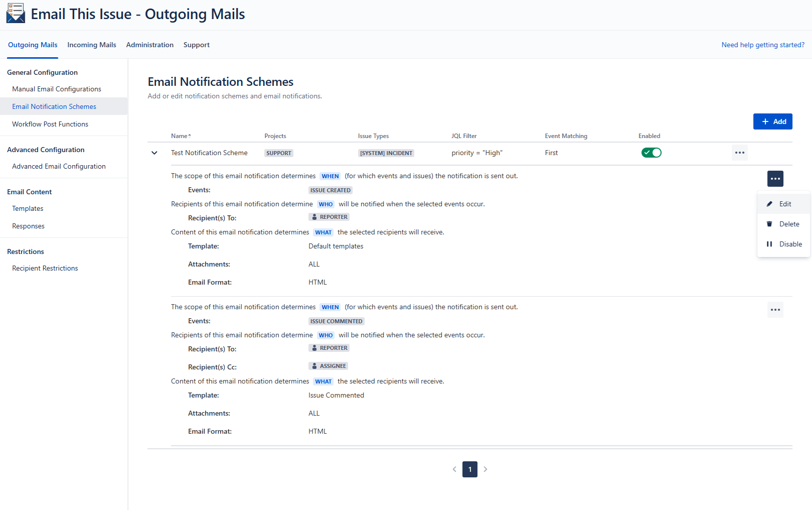The width and height of the screenshot is (812, 510).
Task: Sort the table by Name column
Action: 181,136
